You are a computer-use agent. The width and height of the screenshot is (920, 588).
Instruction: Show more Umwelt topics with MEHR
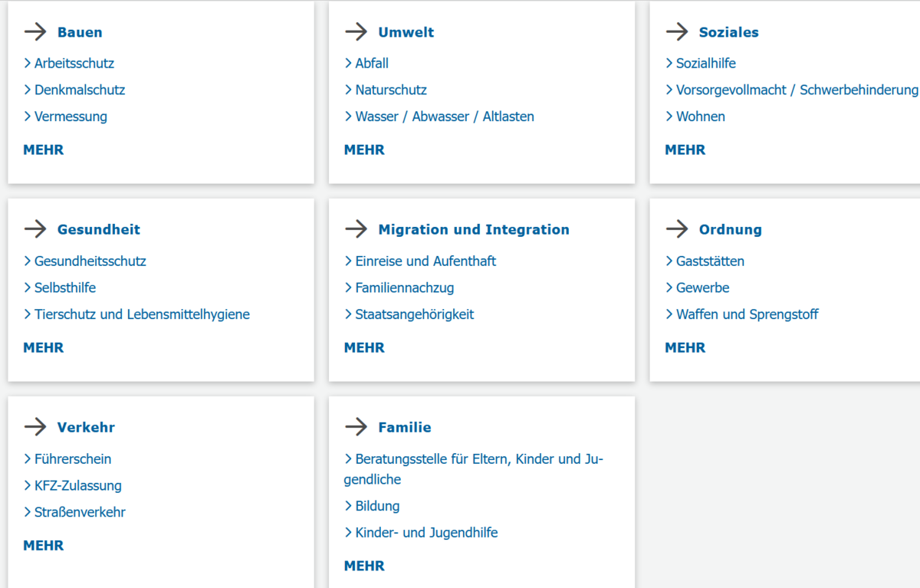364,150
